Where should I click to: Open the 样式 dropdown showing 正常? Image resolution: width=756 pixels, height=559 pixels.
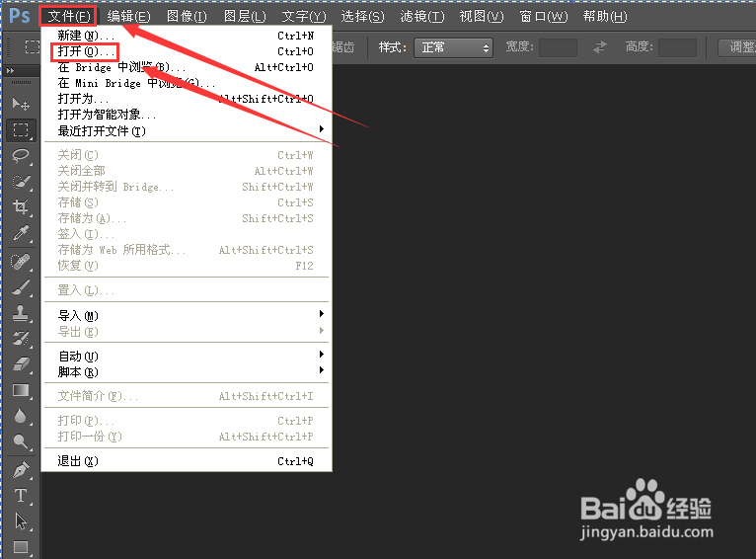pos(453,47)
